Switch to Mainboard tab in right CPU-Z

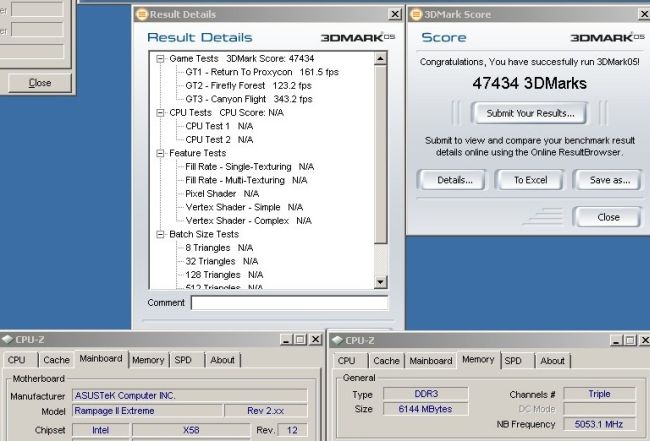pyautogui.click(x=431, y=361)
